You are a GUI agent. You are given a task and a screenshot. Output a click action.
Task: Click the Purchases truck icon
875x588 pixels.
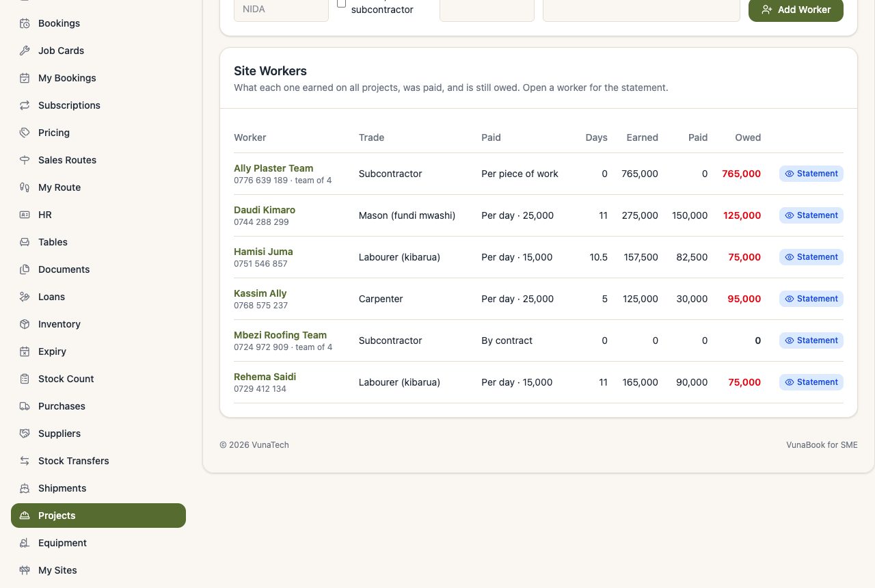[25, 406]
